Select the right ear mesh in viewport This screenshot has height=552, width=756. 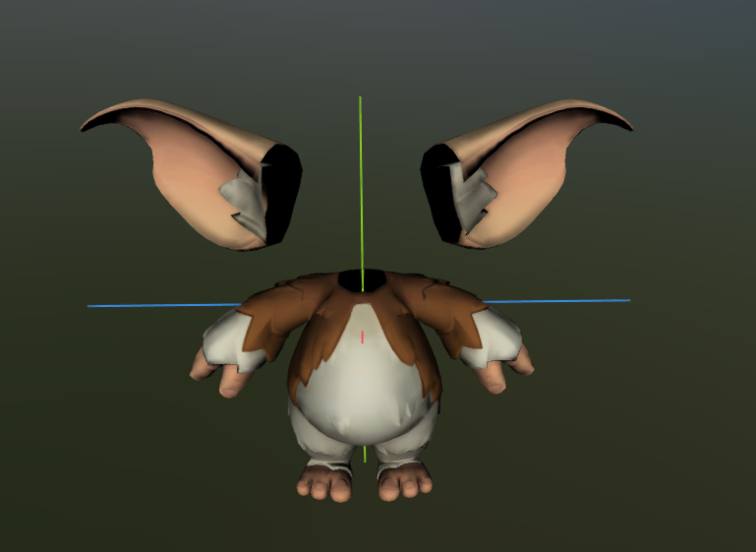pyautogui.click(x=526, y=174)
